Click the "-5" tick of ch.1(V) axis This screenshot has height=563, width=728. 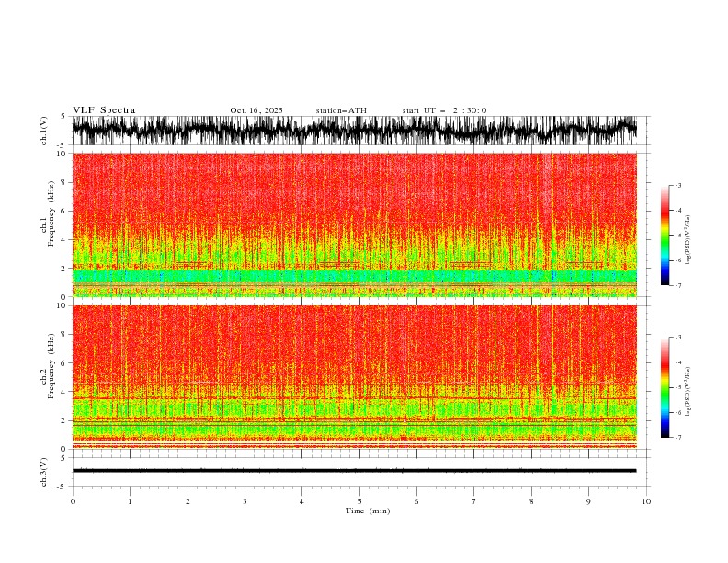pos(63,145)
